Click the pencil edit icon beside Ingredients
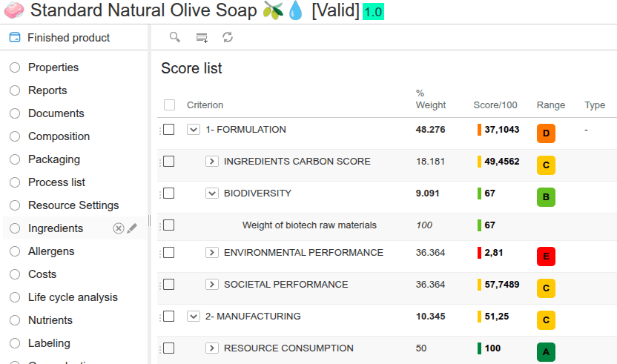This screenshot has height=364, width=617. [x=132, y=228]
